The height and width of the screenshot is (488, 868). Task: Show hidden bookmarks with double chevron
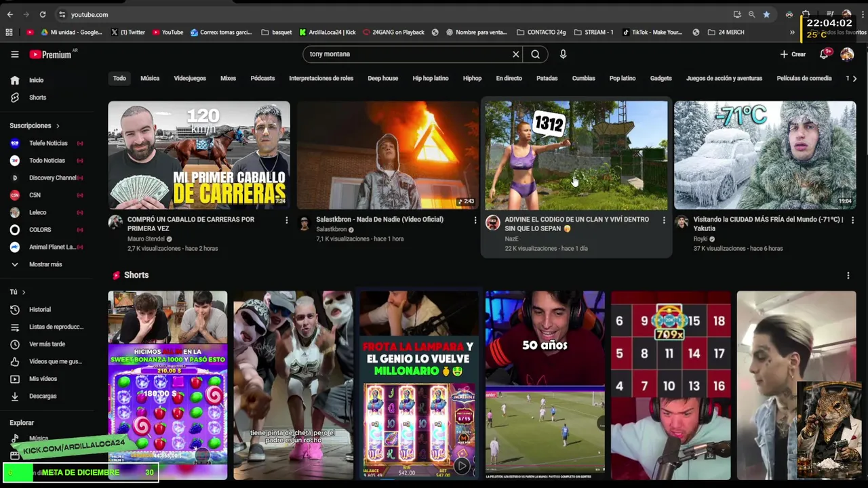pos(792,32)
